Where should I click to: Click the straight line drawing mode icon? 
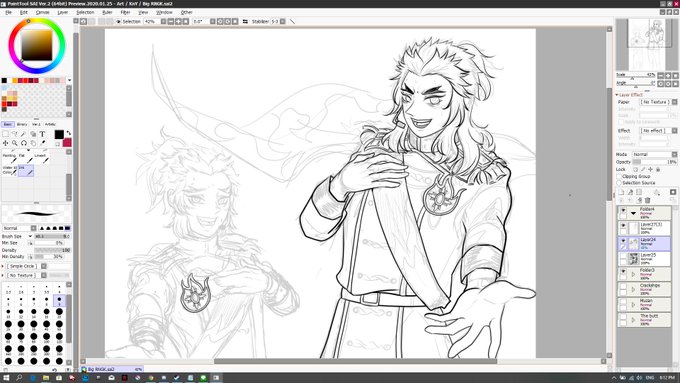pos(292,21)
